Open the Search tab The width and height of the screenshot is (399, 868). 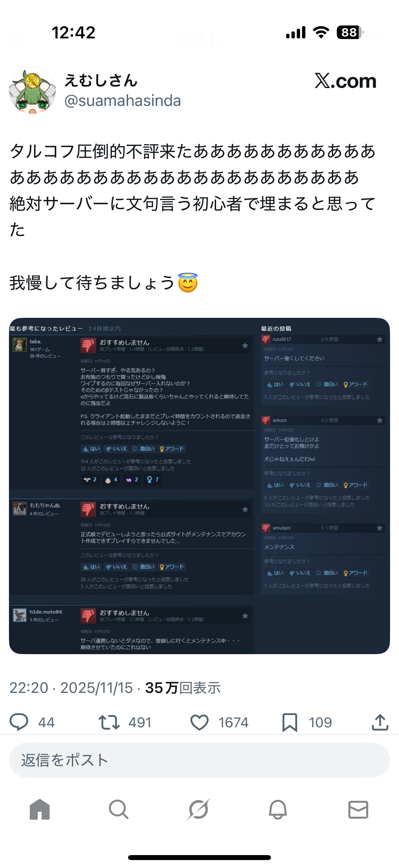119,809
